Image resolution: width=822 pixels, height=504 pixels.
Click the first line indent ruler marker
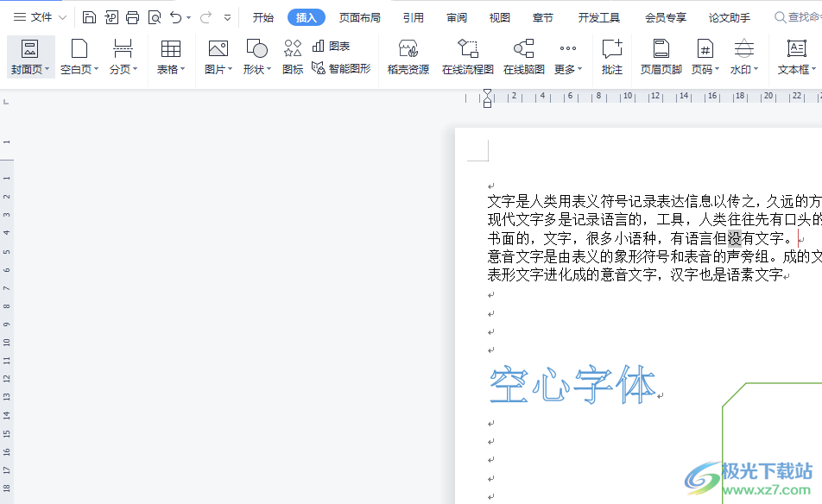point(488,92)
